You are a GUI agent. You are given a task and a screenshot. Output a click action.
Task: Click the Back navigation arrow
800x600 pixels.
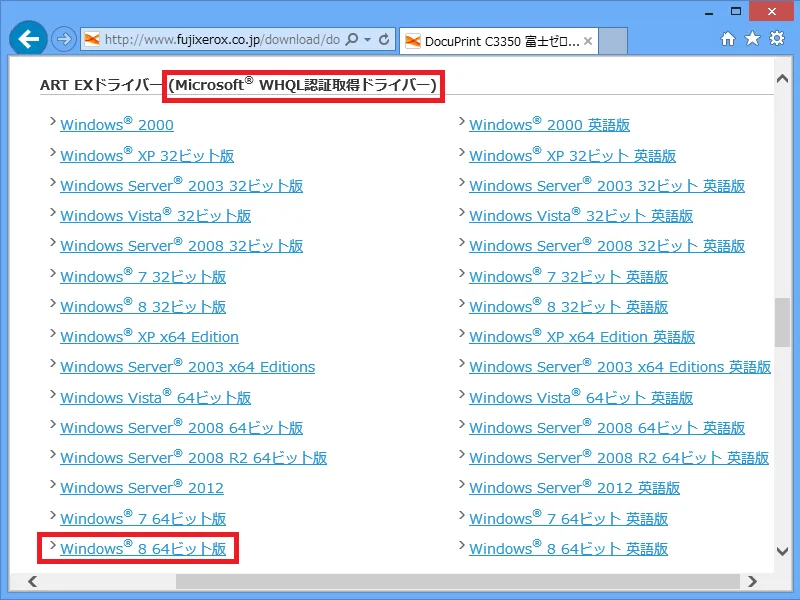tap(27, 38)
